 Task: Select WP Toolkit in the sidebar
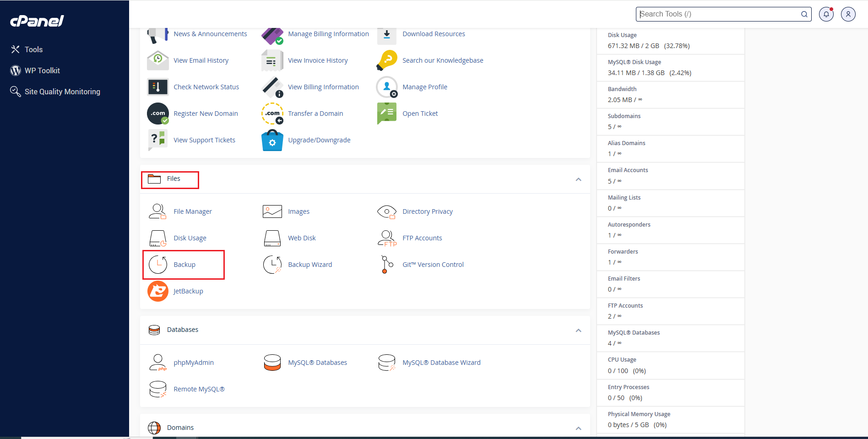(x=42, y=70)
